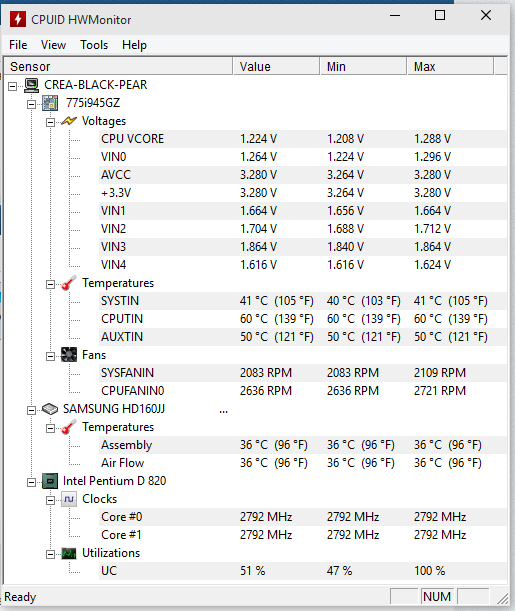Viewport: 515px width, 611px height.
Task: Click the green graph Utilizations icon
Action: (x=69, y=553)
